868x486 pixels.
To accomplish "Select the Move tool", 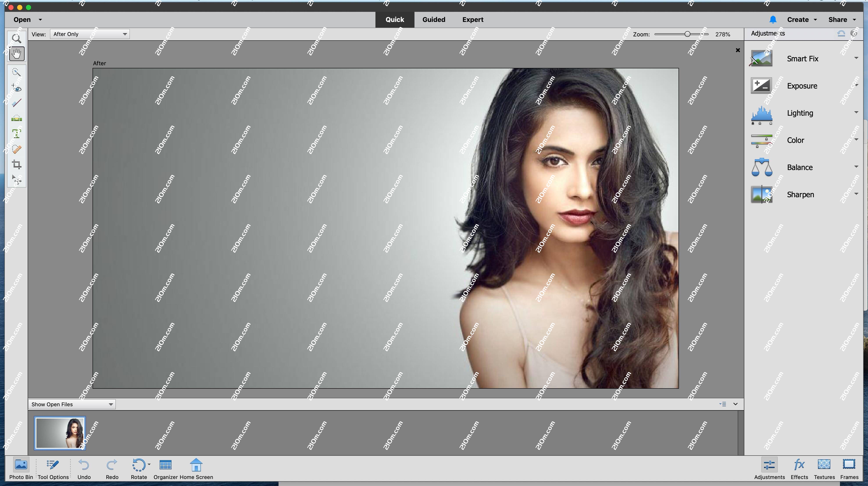I will tap(16, 180).
